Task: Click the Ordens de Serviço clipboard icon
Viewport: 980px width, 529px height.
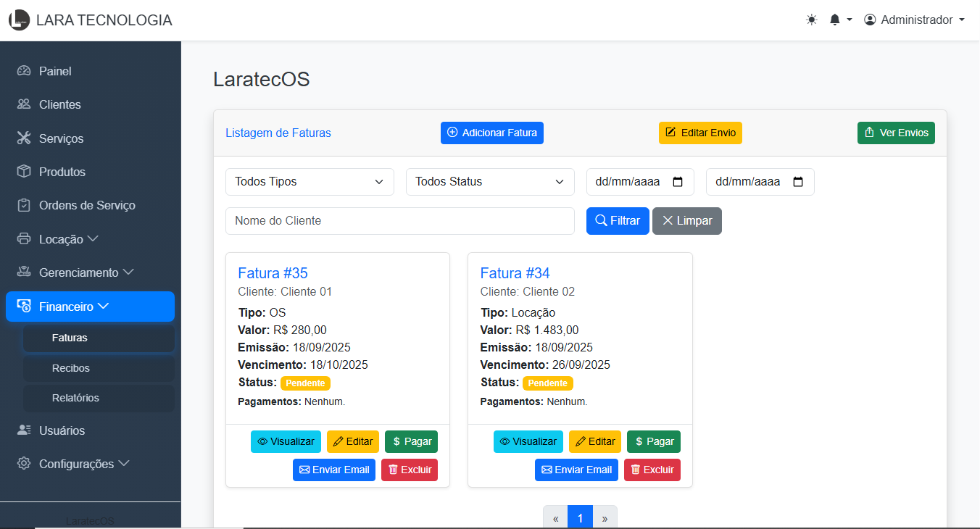Action: click(24, 205)
